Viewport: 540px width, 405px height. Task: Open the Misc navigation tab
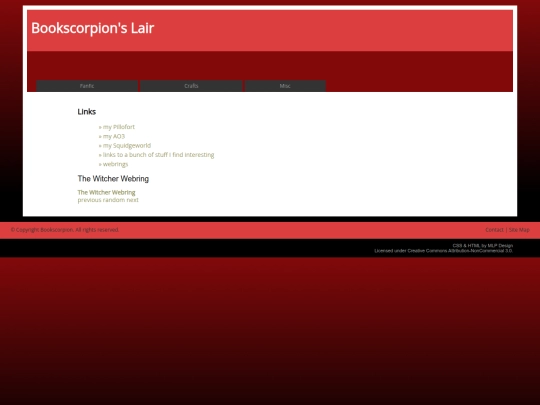(x=285, y=86)
